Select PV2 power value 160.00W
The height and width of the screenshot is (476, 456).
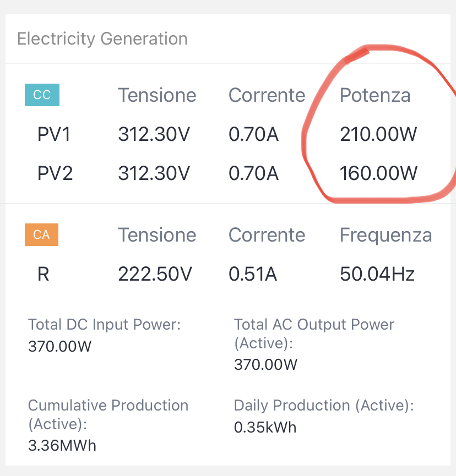coord(378,173)
